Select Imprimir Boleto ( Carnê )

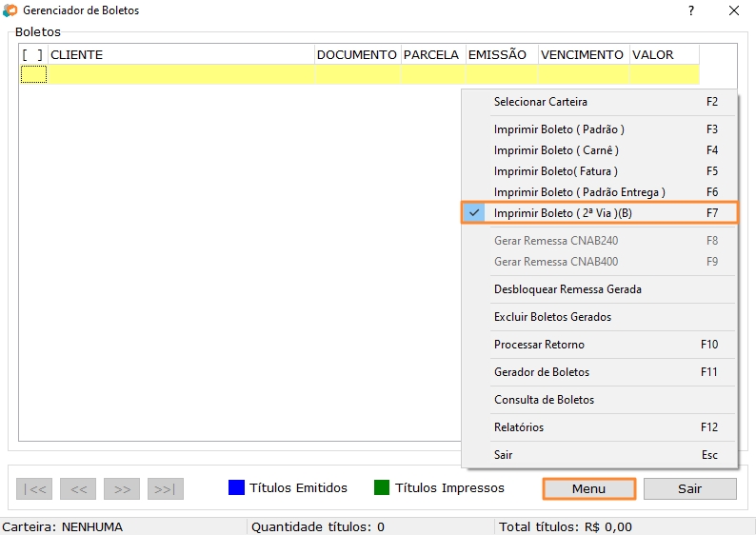tap(599, 150)
